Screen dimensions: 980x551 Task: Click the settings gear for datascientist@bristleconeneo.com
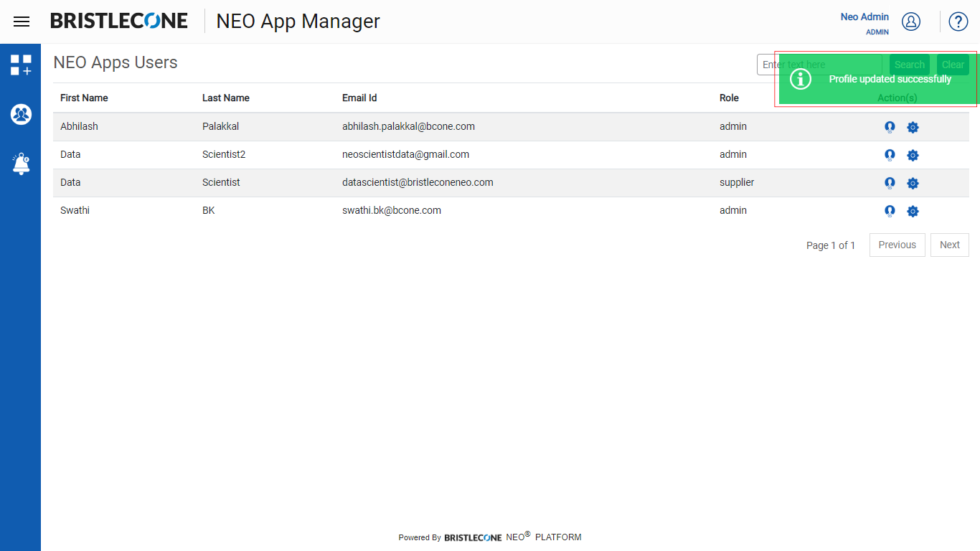tap(913, 183)
